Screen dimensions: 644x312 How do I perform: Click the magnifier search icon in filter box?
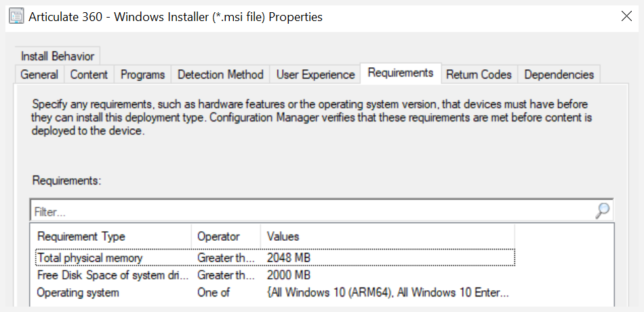tap(602, 211)
